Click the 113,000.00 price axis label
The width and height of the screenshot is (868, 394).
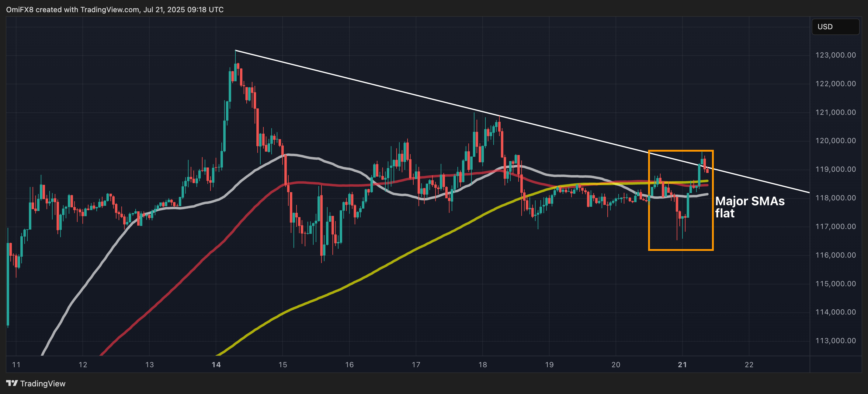pos(835,341)
